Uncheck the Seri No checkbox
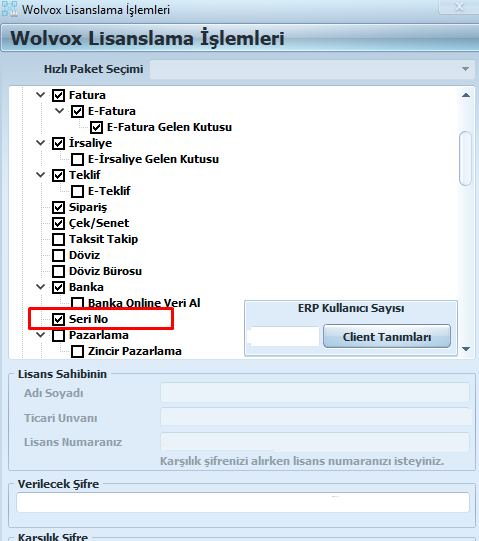This screenshot has width=479, height=541. [x=58, y=319]
